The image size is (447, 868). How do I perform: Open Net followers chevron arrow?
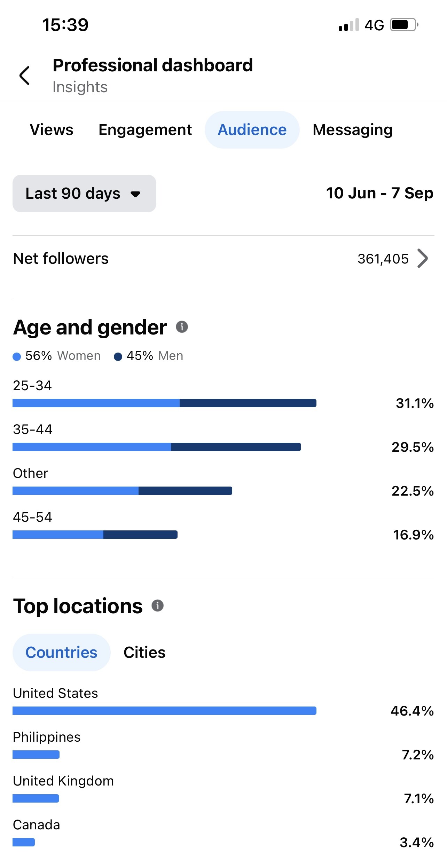pyautogui.click(x=422, y=259)
